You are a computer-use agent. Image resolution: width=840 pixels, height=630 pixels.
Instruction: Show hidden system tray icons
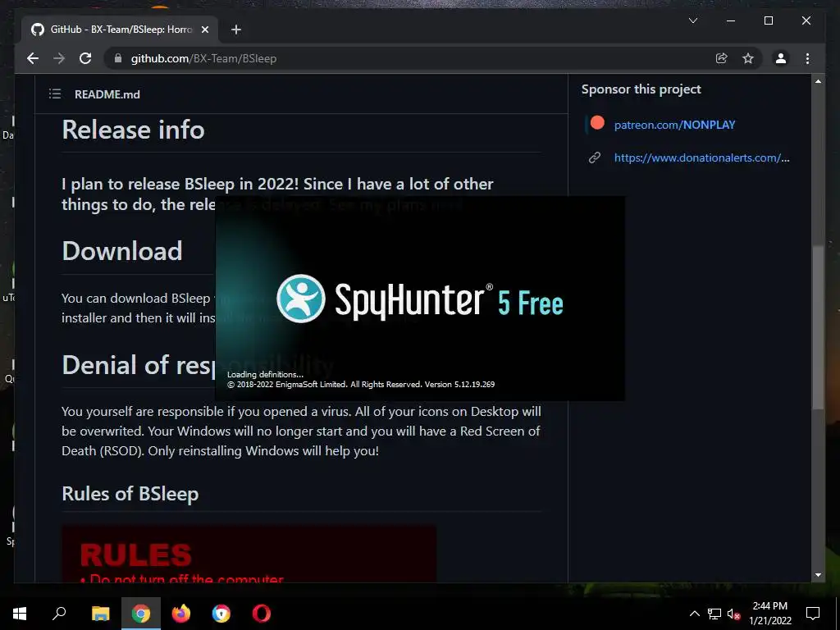694,614
